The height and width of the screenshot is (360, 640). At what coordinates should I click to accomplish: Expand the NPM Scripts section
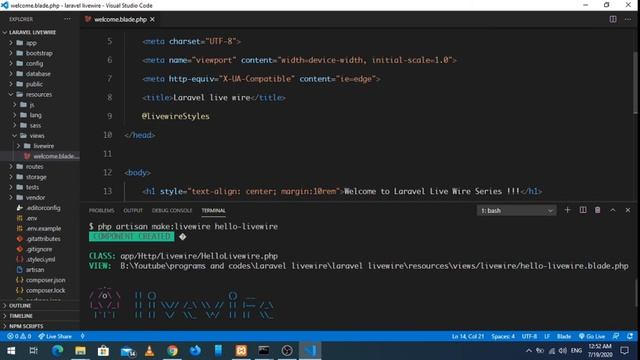[26, 326]
